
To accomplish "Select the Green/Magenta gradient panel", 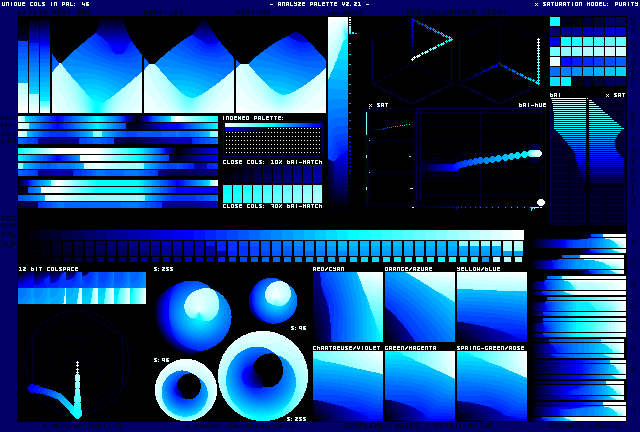I will pyautogui.click(x=419, y=385).
